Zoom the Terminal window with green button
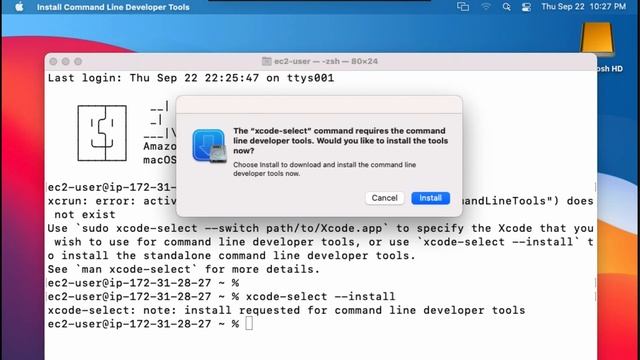This screenshot has width=640, height=360. tap(78, 62)
